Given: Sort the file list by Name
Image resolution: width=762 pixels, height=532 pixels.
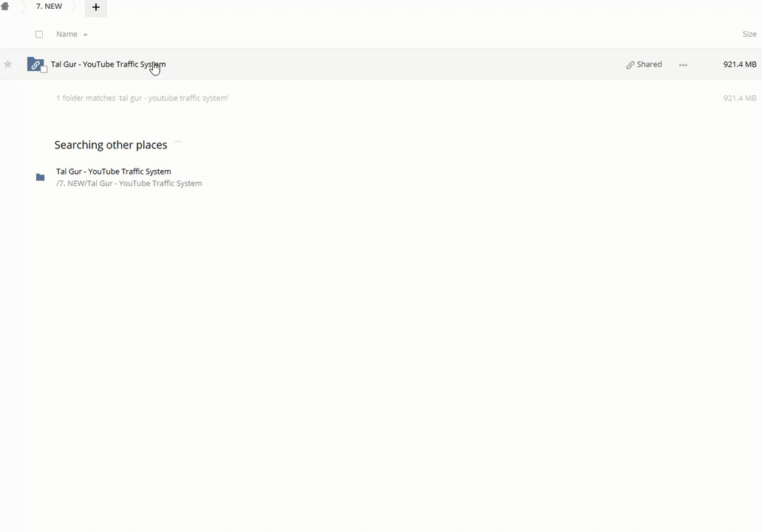Looking at the screenshot, I should (67, 34).
